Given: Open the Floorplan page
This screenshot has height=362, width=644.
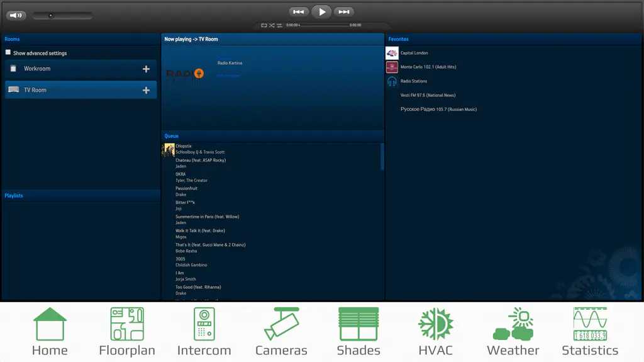Looking at the screenshot, I should 127,332.
